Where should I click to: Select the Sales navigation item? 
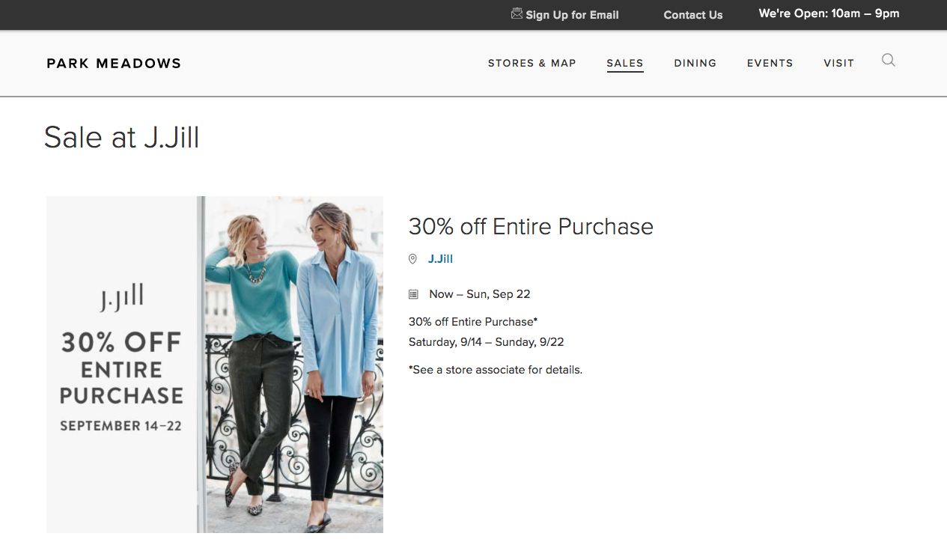click(625, 64)
